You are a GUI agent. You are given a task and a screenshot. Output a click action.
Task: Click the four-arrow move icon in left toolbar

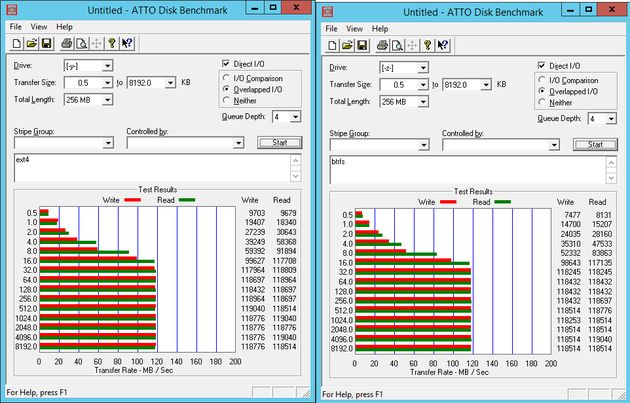point(96,43)
